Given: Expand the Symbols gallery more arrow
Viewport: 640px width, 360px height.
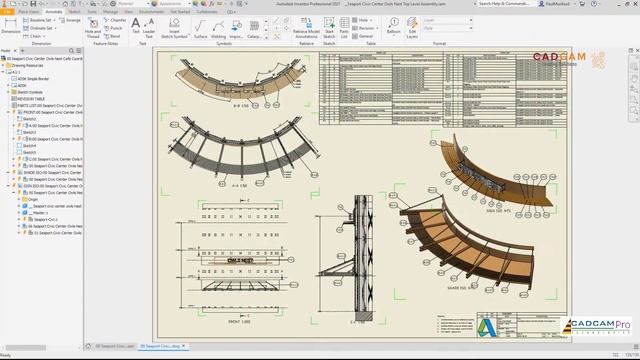Looking at the screenshot, I should click(x=267, y=37).
